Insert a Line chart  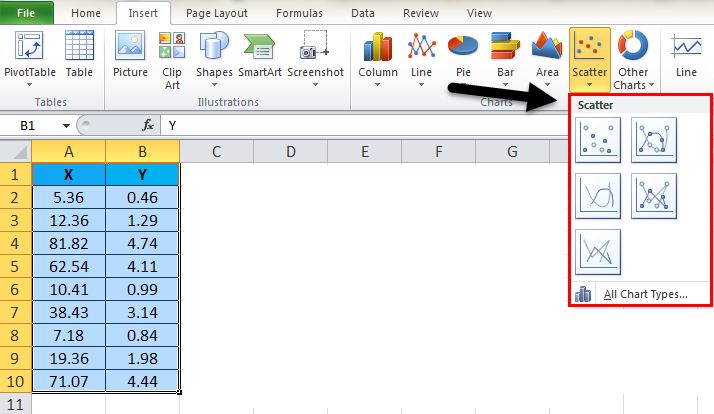tap(421, 57)
